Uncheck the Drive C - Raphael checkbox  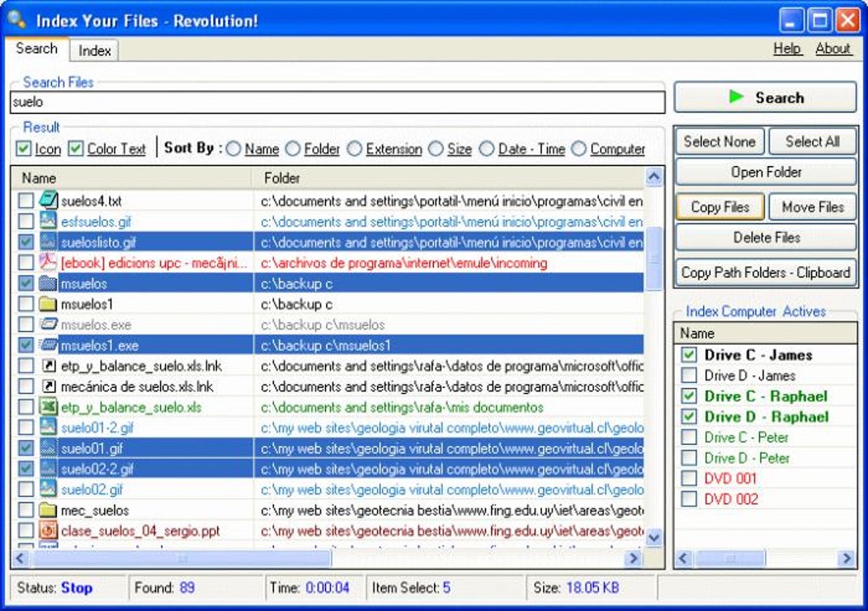click(x=688, y=397)
